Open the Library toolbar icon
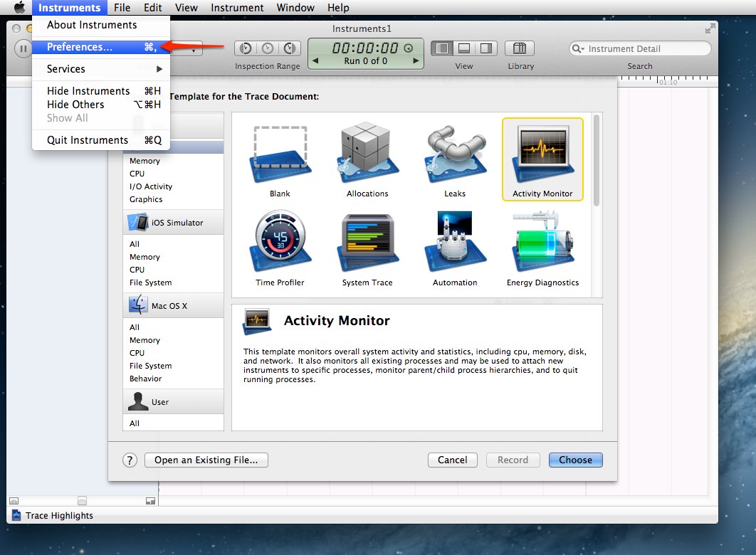Viewport: 756px width, 555px height. pos(519,48)
